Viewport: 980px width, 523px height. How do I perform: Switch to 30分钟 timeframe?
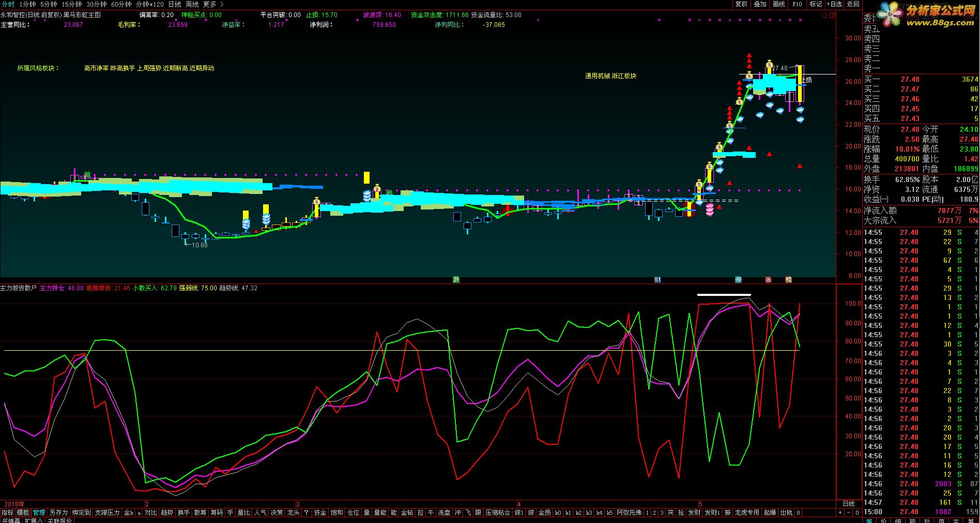(x=97, y=4)
